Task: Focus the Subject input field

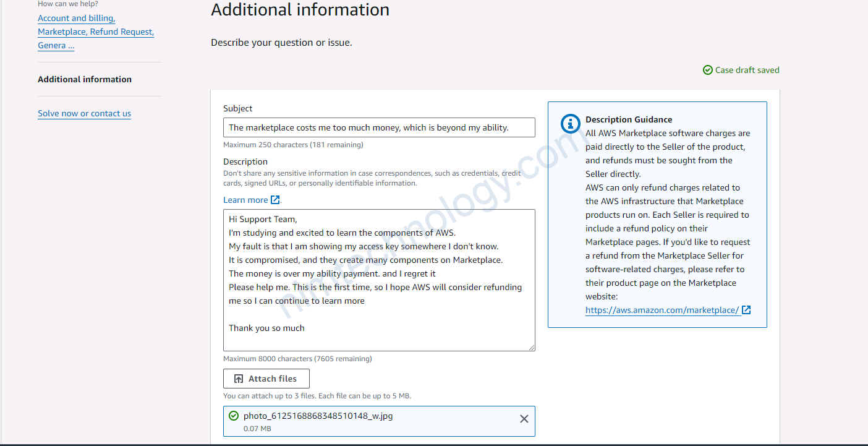Action: 378,127
